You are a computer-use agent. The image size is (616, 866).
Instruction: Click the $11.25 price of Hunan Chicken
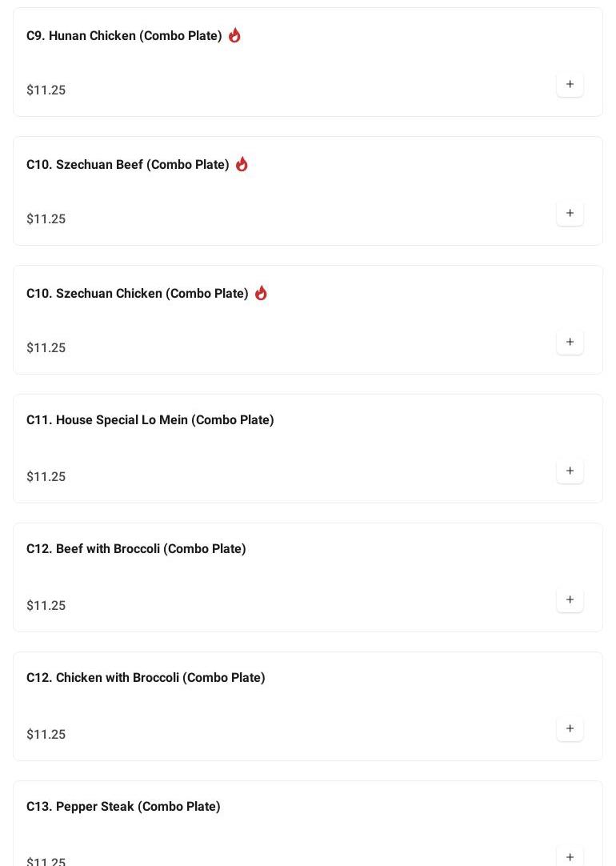tap(46, 90)
